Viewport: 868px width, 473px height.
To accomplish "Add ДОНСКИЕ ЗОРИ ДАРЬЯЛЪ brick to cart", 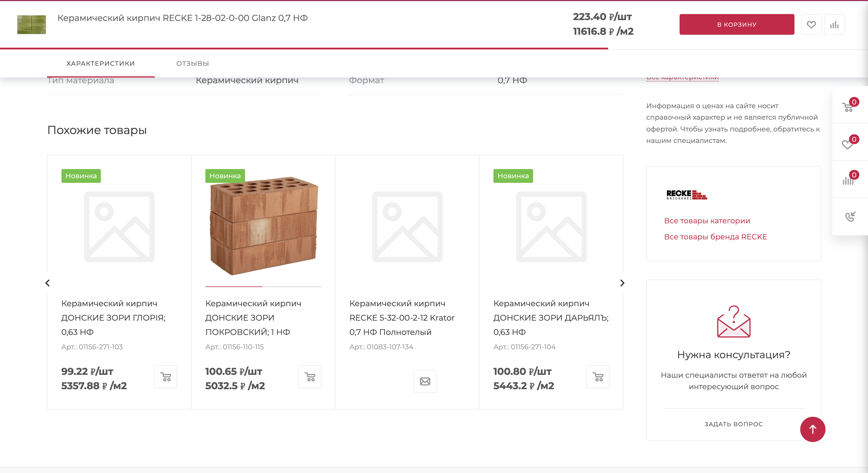I will pyautogui.click(x=598, y=377).
